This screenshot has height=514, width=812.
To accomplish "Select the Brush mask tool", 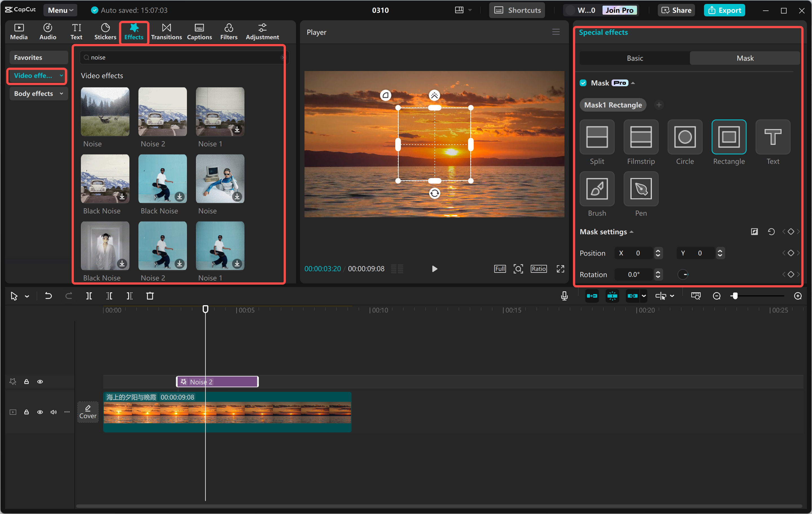I will [x=597, y=189].
